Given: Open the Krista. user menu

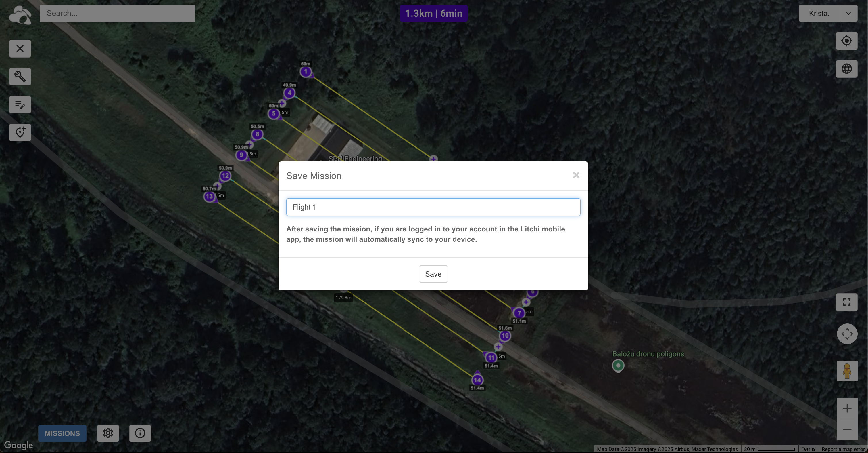Looking at the screenshot, I should pos(819,14).
